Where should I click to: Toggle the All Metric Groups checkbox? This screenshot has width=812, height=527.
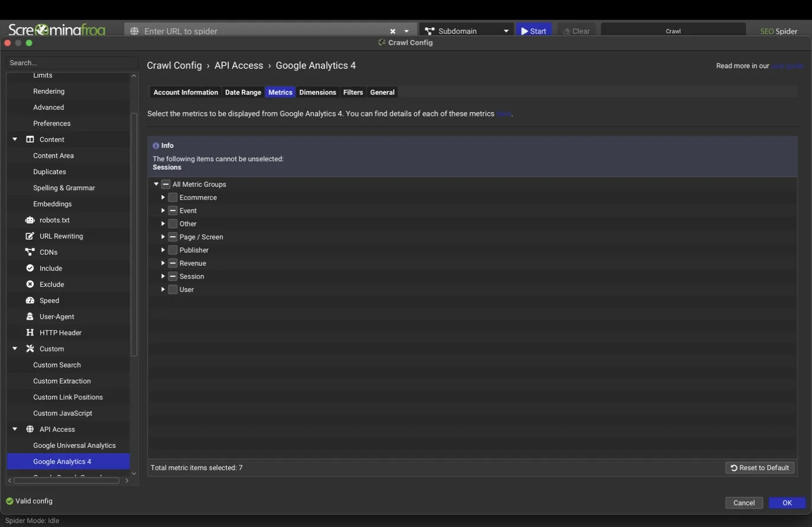[166, 185]
